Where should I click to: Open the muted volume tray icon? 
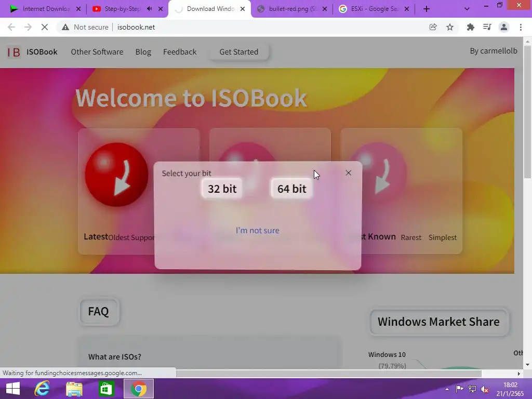coord(485,389)
